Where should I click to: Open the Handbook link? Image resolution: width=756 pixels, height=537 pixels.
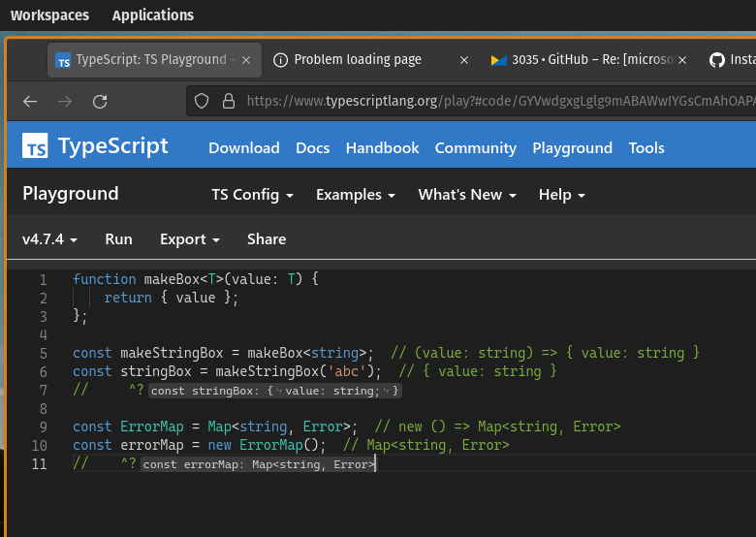(x=382, y=148)
